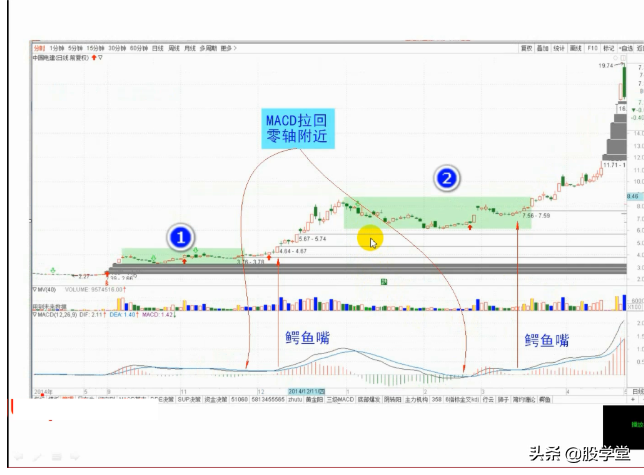The width and height of the screenshot is (644, 475).
Task: Select the 15分钟 period tab
Action: pyautogui.click(x=95, y=48)
